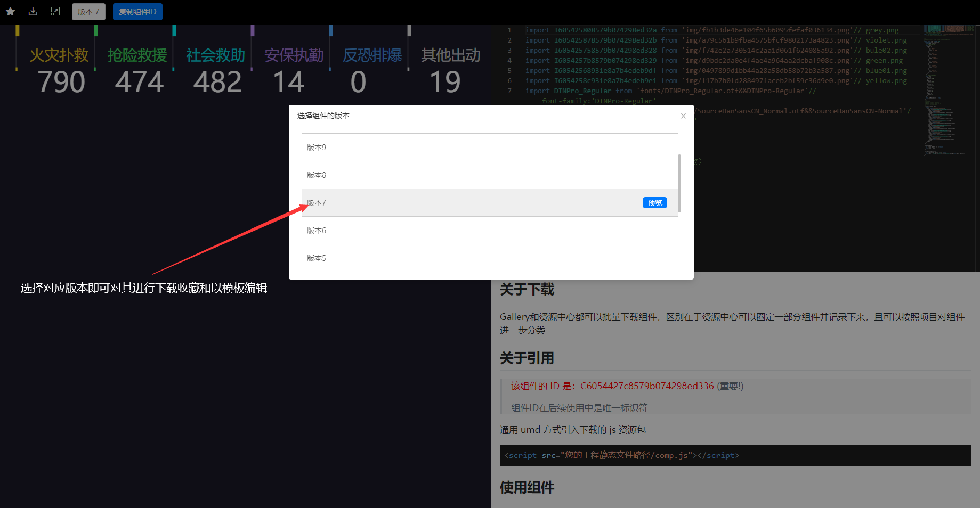Click the script src code block
This screenshot has height=508, width=980.
coord(735,455)
